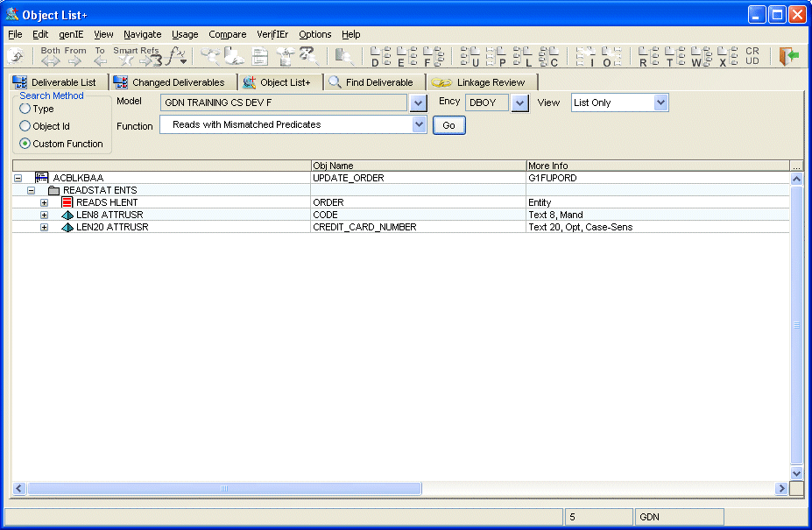Viewport: 812px width, 530px height.
Task: Click the exit door toolbar icon
Action: pyautogui.click(x=789, y=57)
